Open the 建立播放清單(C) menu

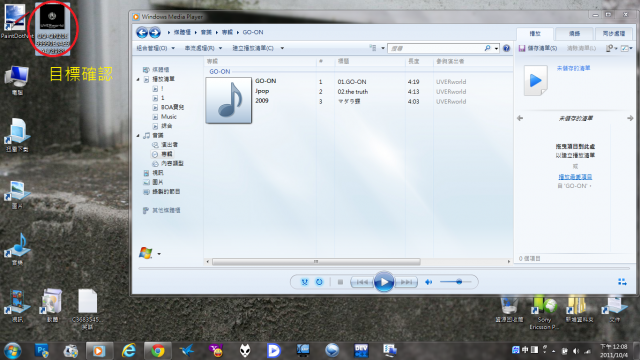click(x=258, y=48)
